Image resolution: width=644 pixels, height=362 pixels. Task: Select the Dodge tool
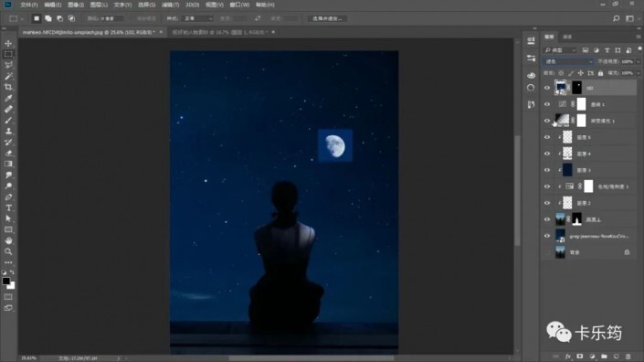(8, 186)
